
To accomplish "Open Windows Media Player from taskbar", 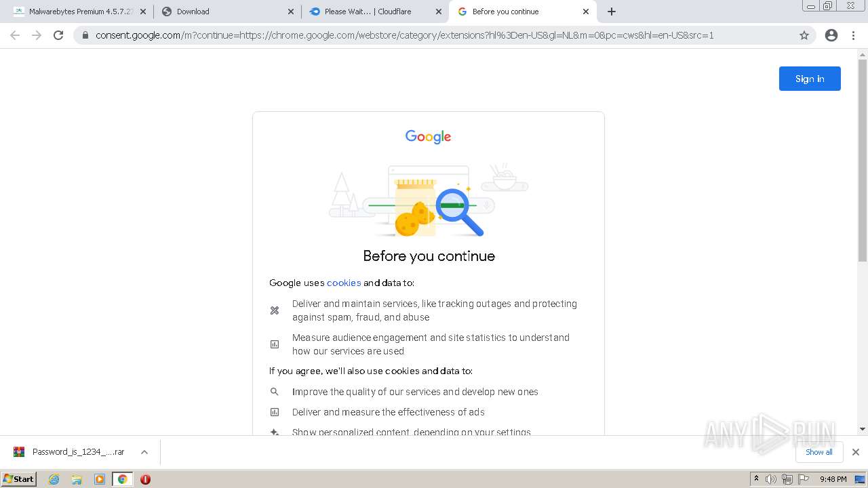I will point(100,479).
